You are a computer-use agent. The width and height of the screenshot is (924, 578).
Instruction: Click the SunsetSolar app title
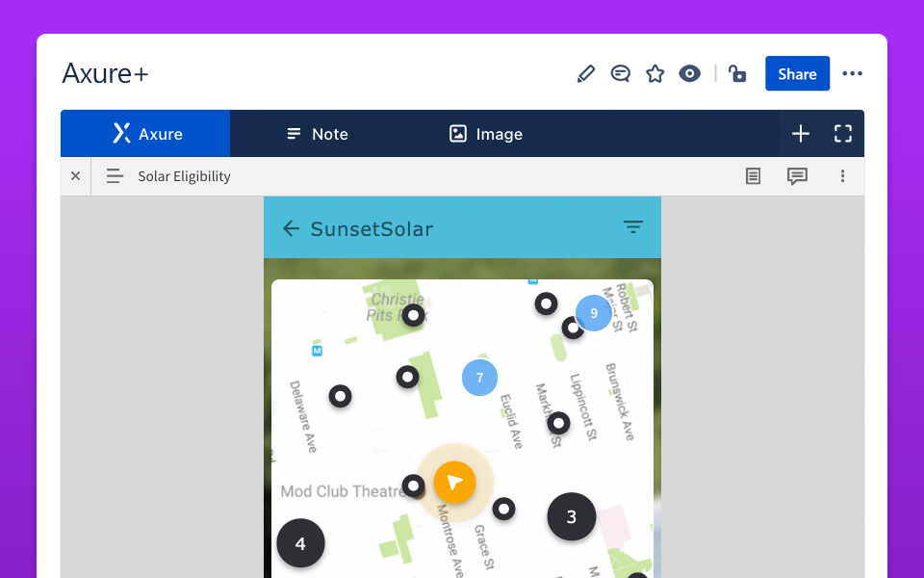(x=372, y=229)
